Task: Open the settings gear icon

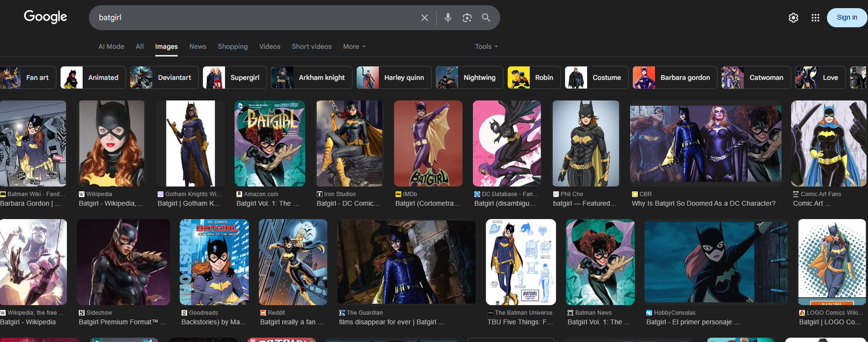Action: point(793,18)
